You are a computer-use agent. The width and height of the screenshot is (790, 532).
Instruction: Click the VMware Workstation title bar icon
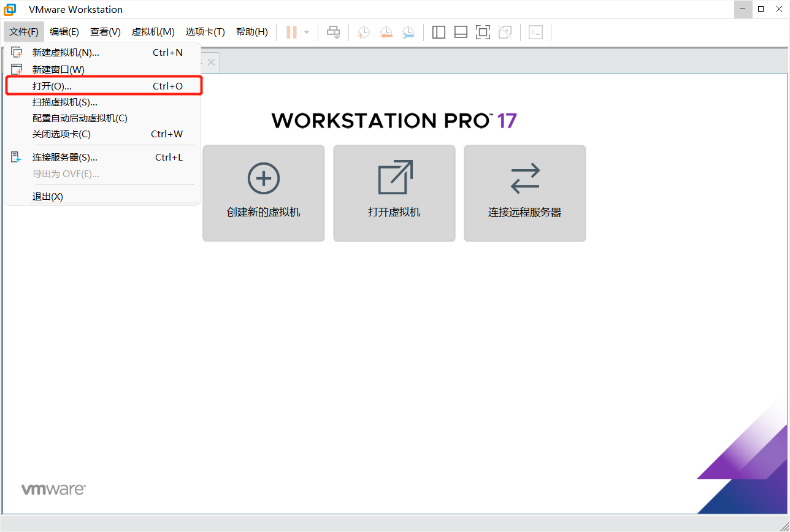click(10, 10)
